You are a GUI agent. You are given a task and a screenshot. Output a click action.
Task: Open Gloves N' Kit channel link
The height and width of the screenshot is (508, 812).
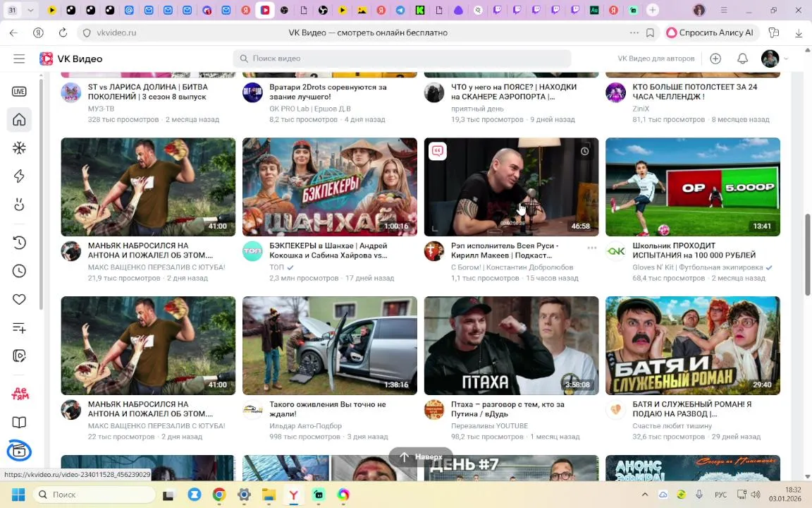[x=697, y=267]
